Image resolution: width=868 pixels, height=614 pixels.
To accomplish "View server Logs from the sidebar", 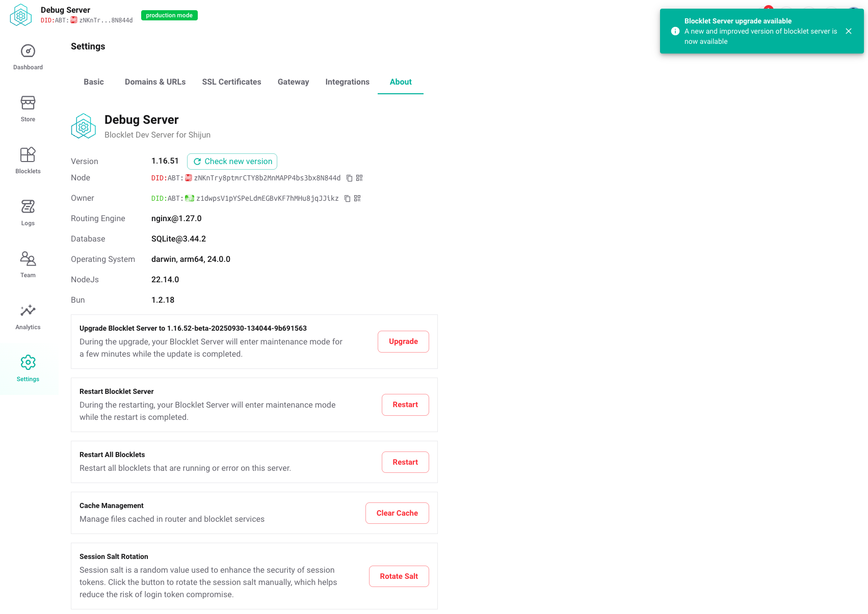I will click(28, 211).
